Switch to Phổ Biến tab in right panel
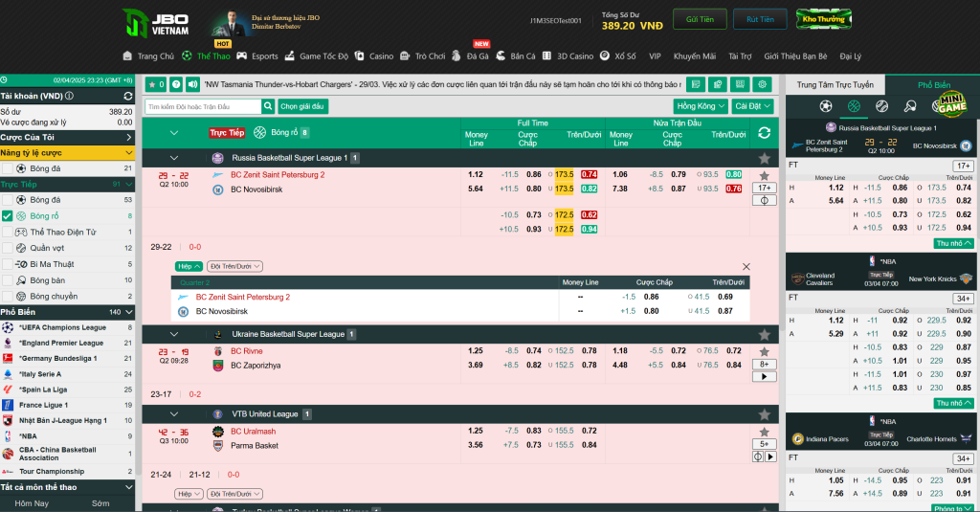This screenshot has width=980, height=512. click(x=934, y=85)
